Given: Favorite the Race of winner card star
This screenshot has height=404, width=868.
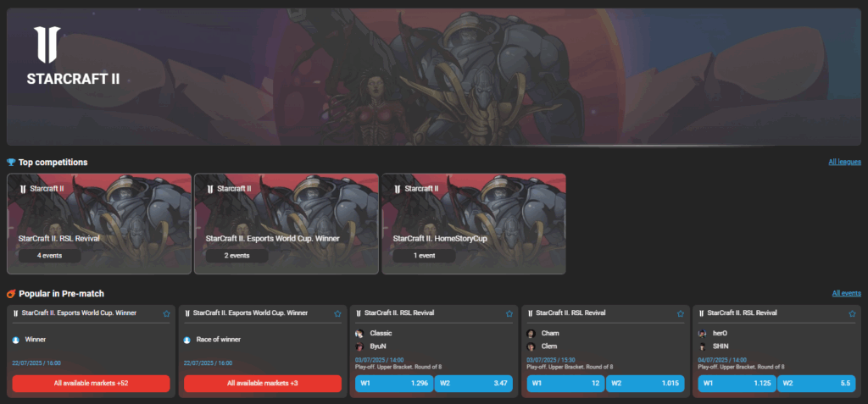Looking at the screenshot, I should tap(337, 313).
